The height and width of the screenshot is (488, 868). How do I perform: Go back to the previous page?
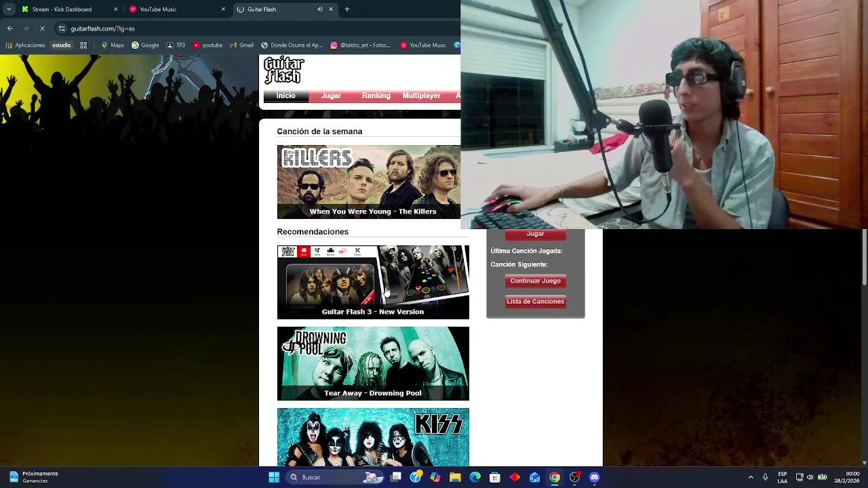click(10, 28)
